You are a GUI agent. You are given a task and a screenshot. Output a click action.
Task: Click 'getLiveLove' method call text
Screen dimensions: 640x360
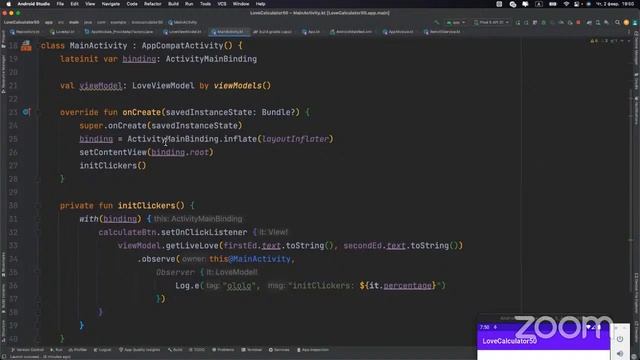pos(191,246)
